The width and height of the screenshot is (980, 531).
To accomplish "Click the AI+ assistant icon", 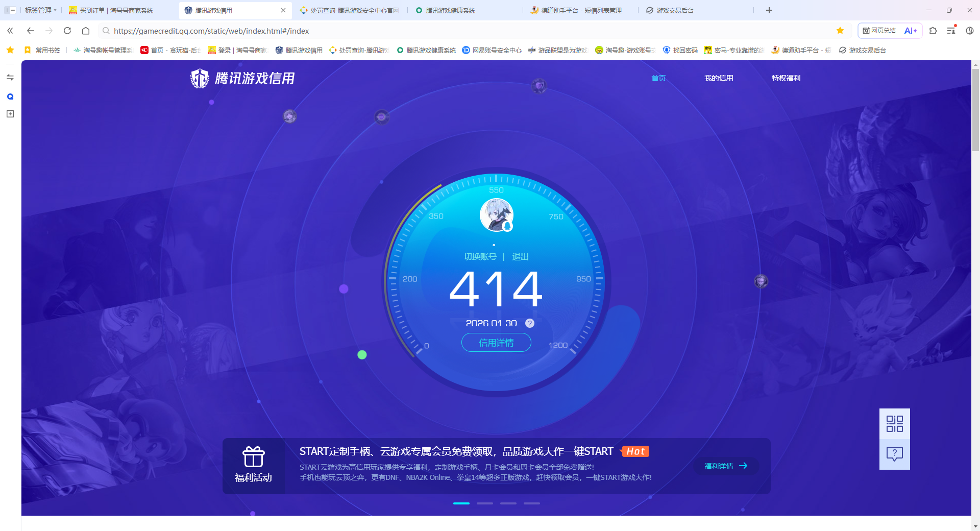I will pos(911,31).
